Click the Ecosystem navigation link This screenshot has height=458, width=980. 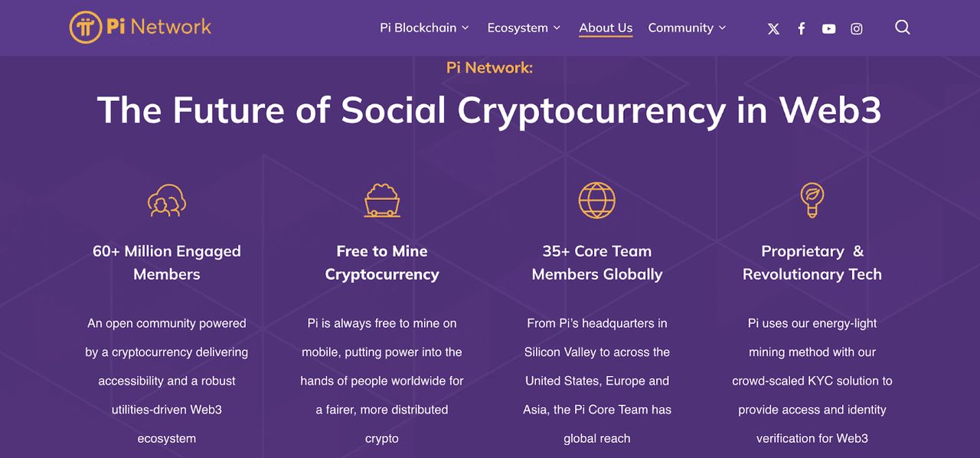click(x=518, y=28)
